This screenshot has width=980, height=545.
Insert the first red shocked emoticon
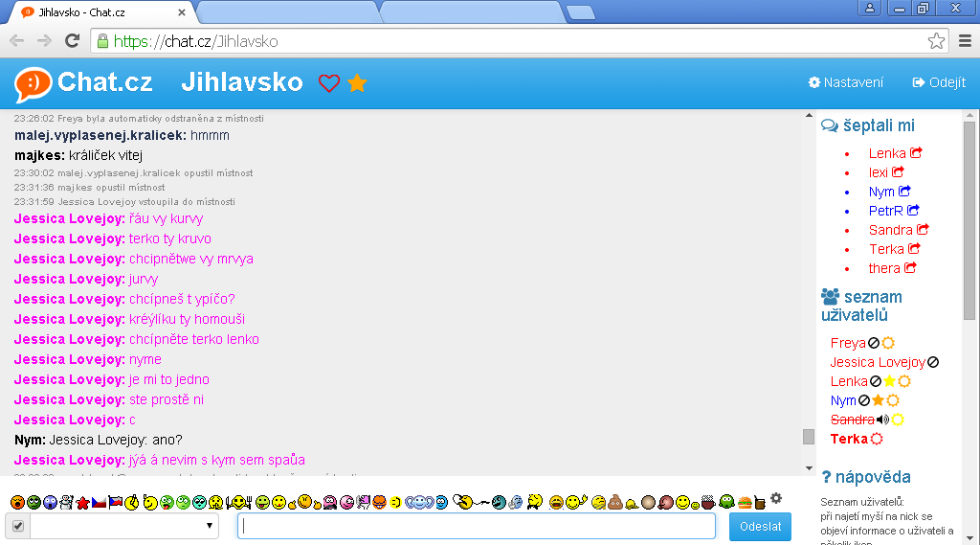(17, 502)
